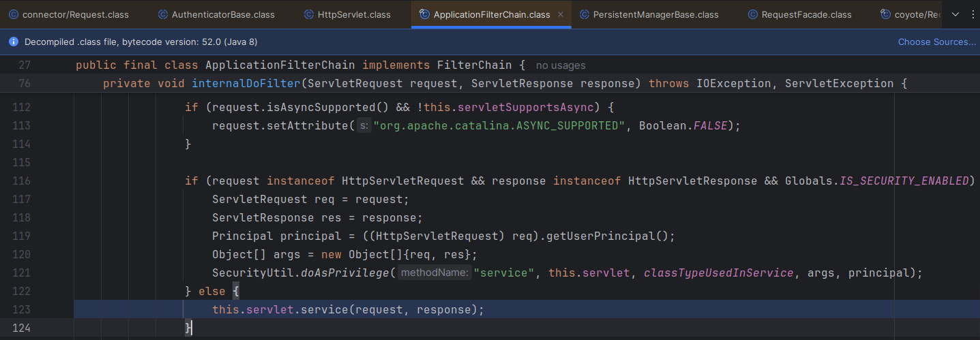Click the PersistentManagerBase.class tab icon
This screenshot has height=340, width=980.
pyautogui.click(x=584, y=14)
